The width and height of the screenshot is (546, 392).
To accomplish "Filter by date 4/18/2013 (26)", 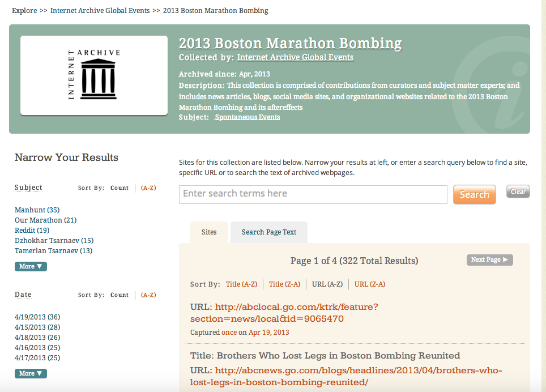I will click(x=37, y=338).
